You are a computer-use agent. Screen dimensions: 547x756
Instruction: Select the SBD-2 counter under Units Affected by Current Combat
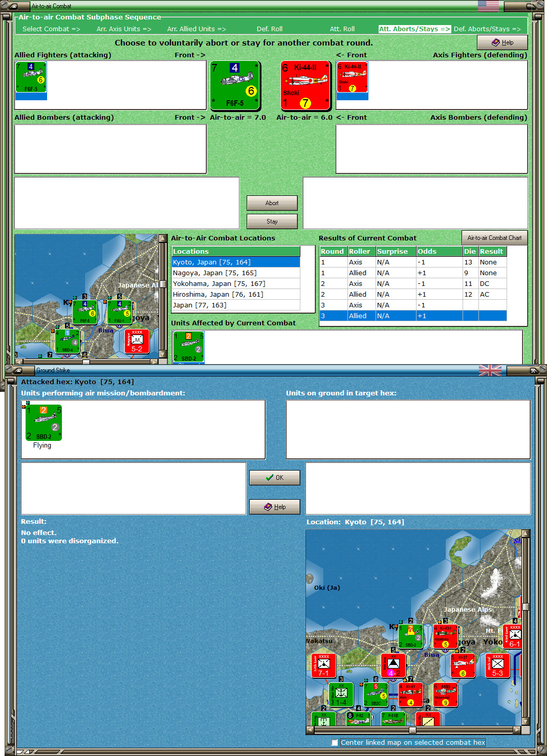click(188, 347)
